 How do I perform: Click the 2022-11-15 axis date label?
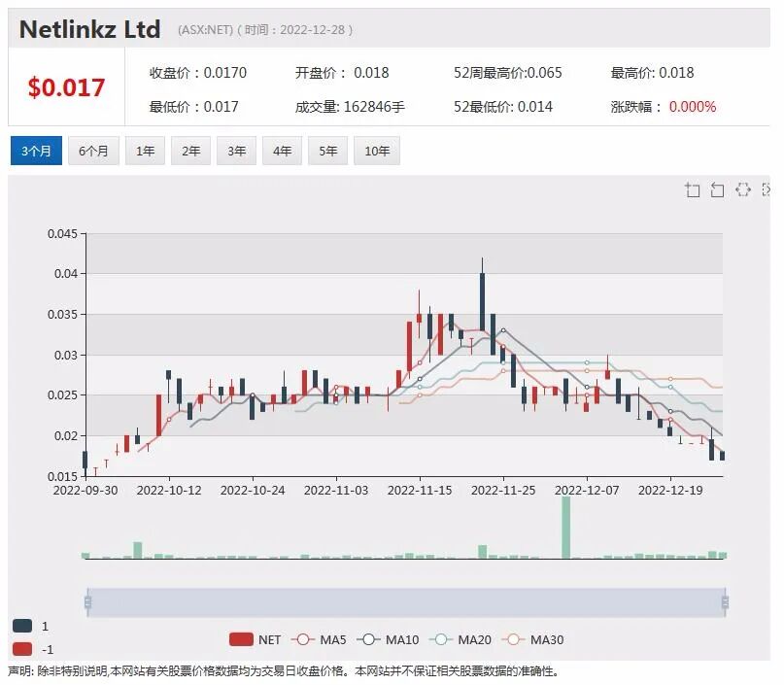tap(420, 490)
